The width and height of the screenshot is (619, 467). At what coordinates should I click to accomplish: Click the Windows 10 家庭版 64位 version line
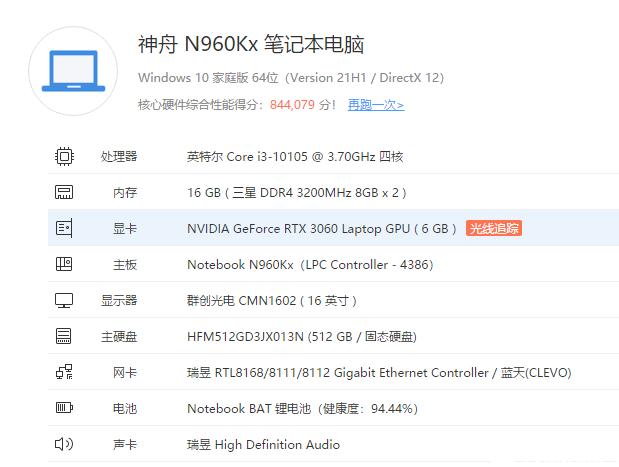point(291,78)
